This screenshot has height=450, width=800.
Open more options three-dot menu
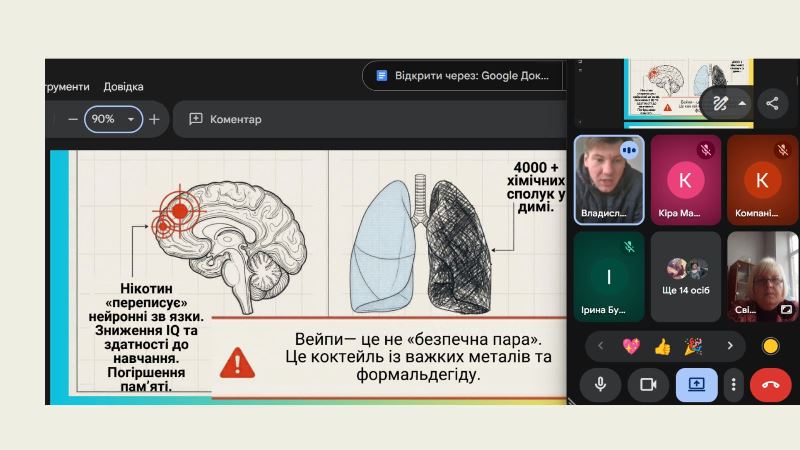[x=733, y=384]
